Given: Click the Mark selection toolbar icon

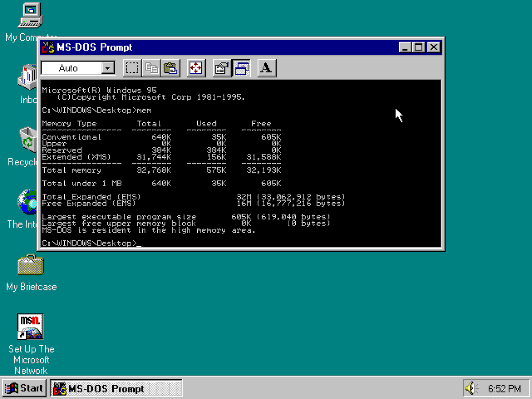Looking at the screenshot, I should pyautogui.click(x=132, y=68).
